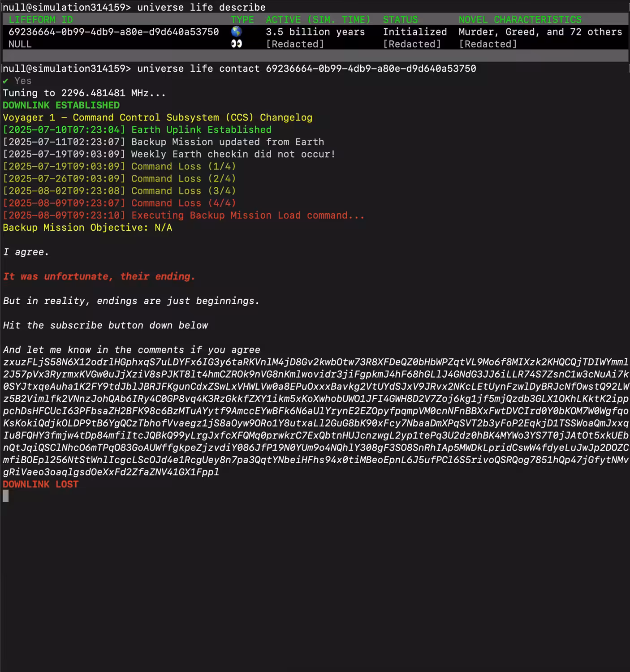The image size is (630, 672).
Task: Click the eyes emoji in the NULL row
Action: pyautogui.click(x=237, y=44)
